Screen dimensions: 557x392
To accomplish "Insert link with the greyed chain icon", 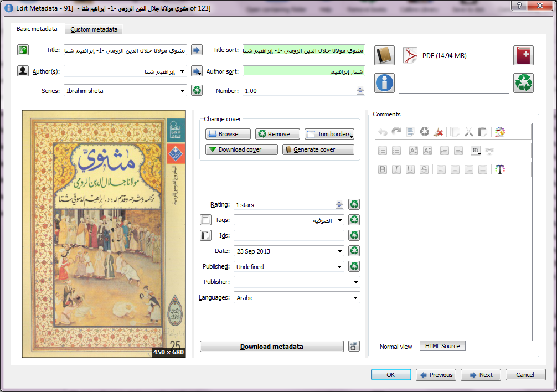I will (x=489, y=151).
